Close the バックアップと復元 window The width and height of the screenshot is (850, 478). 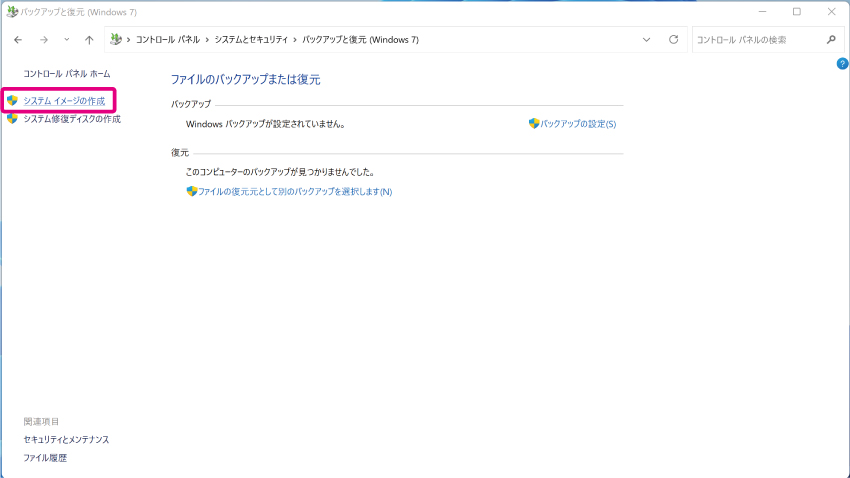832,11
